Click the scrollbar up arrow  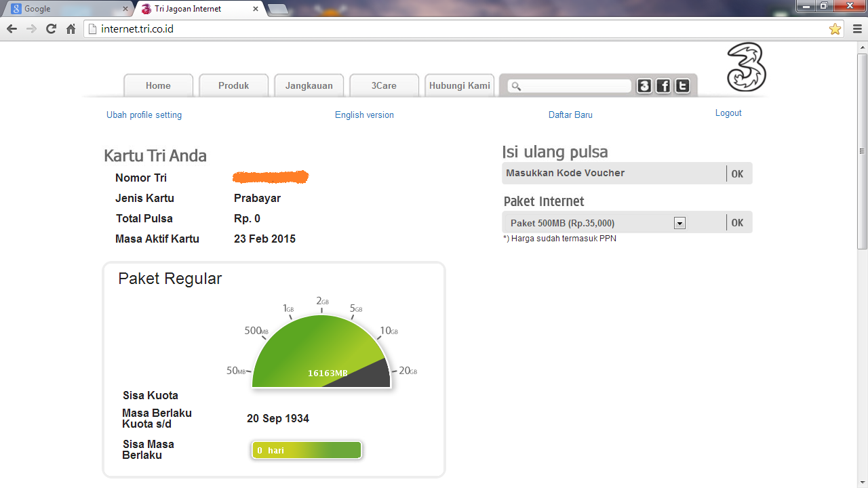click(863, 47)
